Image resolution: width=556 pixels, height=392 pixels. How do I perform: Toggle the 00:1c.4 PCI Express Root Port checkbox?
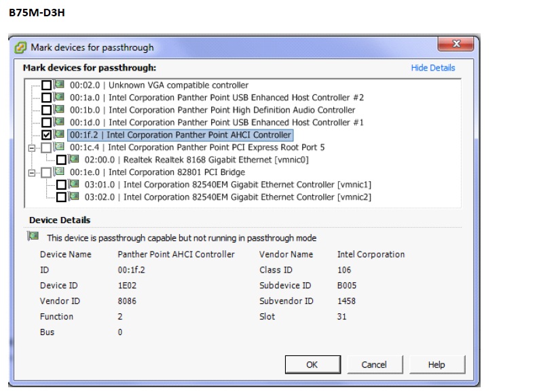(x=46, y=148)
